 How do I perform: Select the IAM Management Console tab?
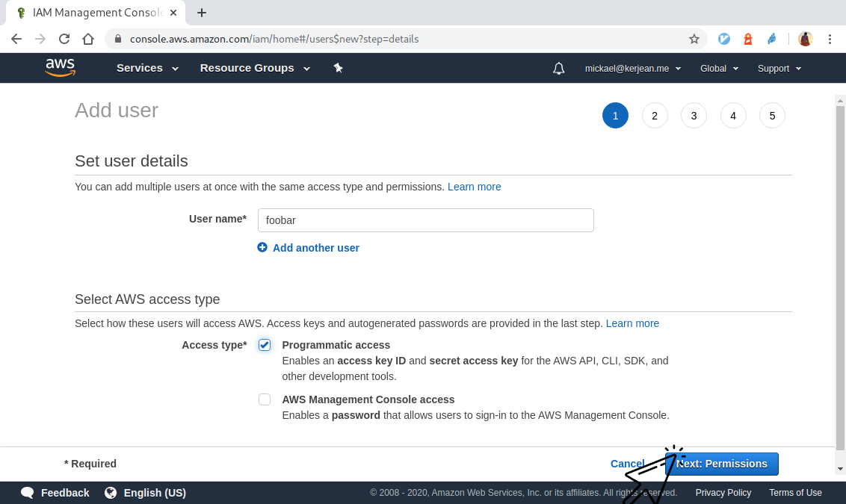[96, 13]
